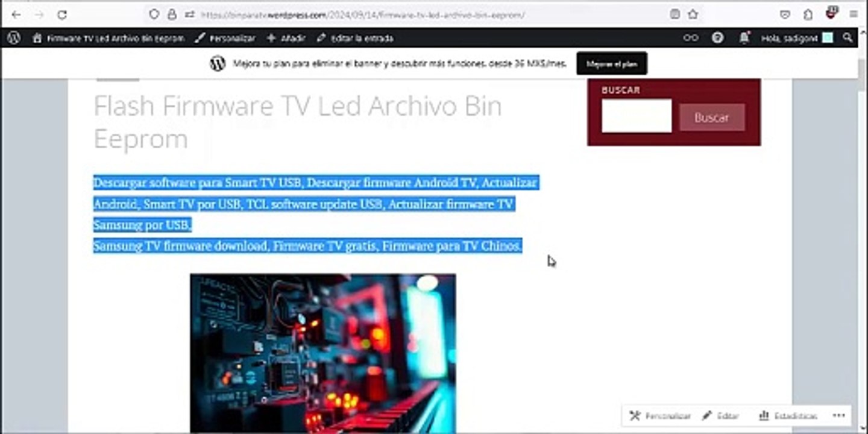This screenshot has height=434, width=868.
Task: Open the browser extensions icon
Action: tap(808, 14)
